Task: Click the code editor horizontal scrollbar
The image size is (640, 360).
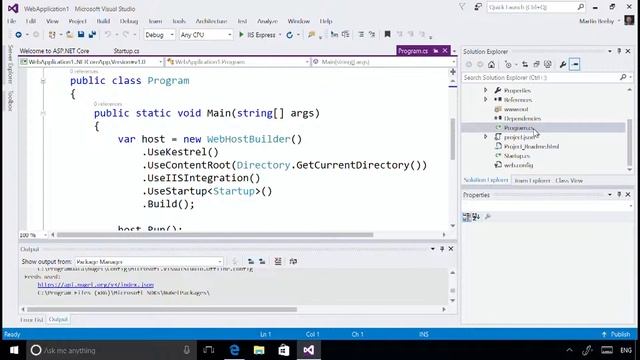Action: click(215, 235)
